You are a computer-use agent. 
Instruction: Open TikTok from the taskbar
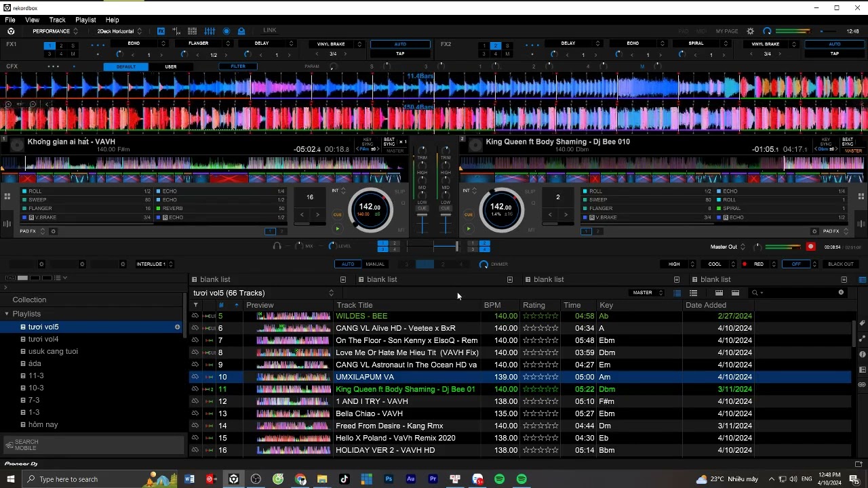point(344,479)
